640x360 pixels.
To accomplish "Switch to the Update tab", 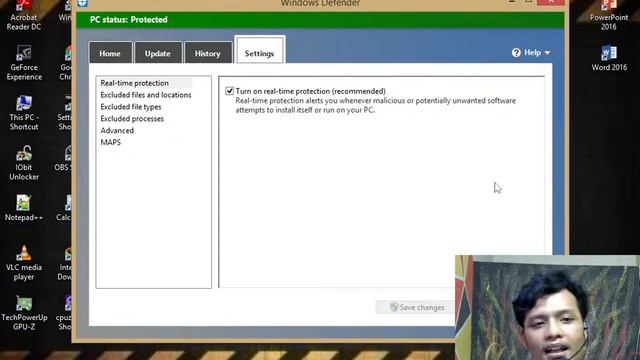I will tap(158, 53).
